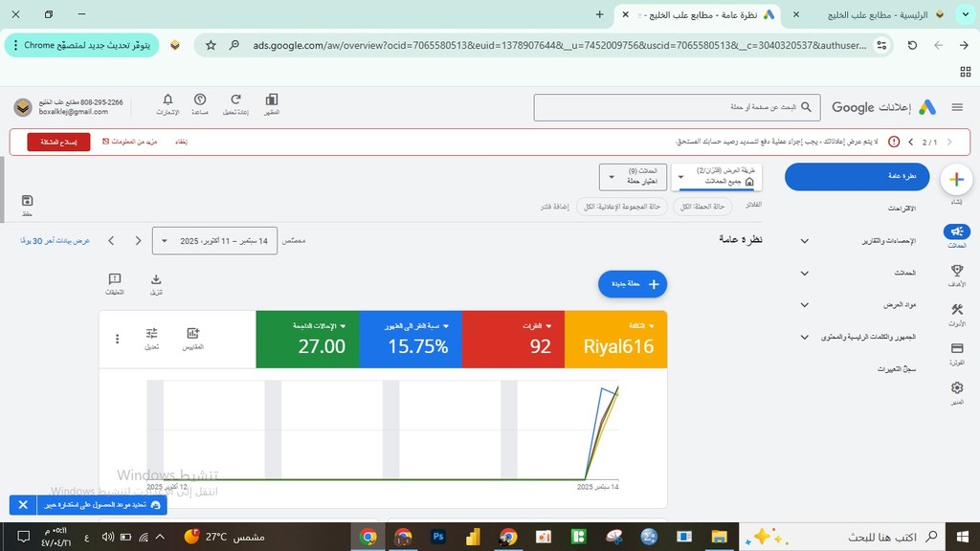Click the Appearance icon in the top bar
Image resolution: width=980 pixels, height=551 pixels.
click(x=271, y=99)
